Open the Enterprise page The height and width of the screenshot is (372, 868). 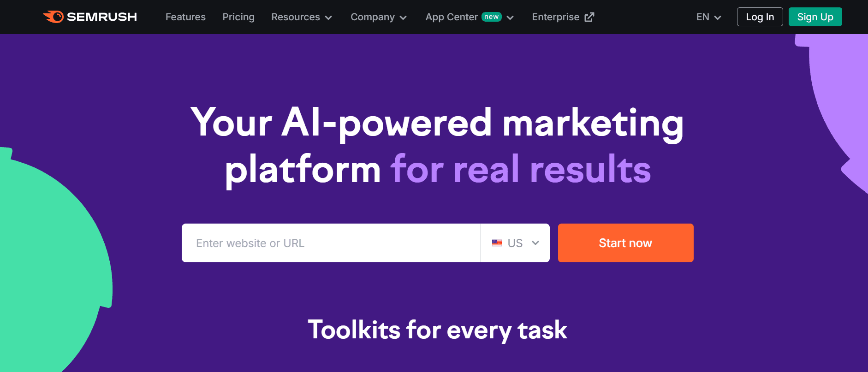click(x=556, y=17)
